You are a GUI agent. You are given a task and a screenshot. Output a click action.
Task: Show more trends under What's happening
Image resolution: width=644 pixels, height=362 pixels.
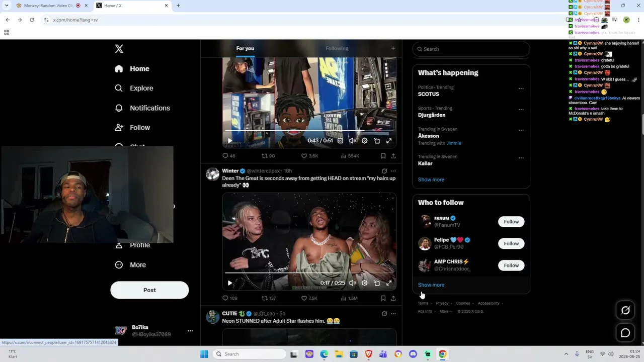pyautogui.click(x=431, y=179)
